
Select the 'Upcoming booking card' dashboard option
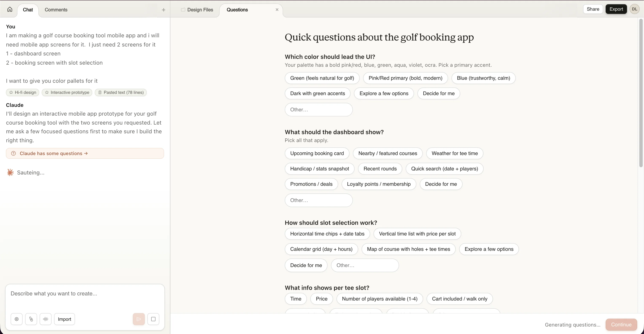(317, 153)
